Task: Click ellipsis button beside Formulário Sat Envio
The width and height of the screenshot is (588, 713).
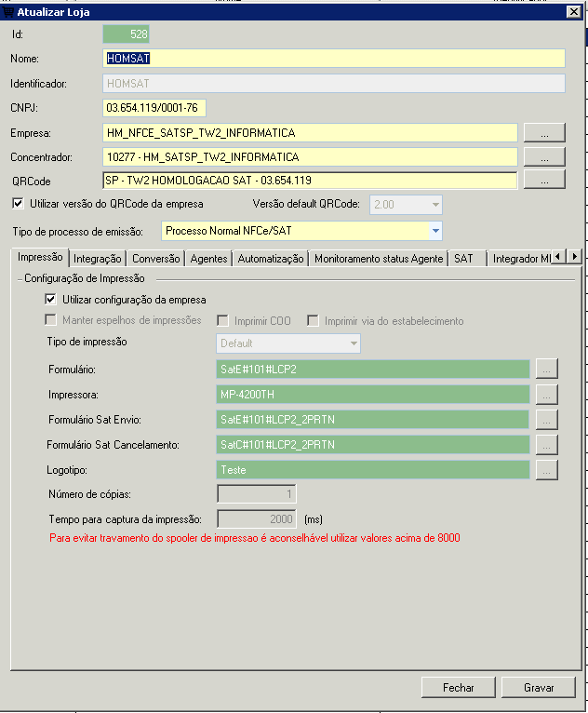Action: [x=547, y=420]
